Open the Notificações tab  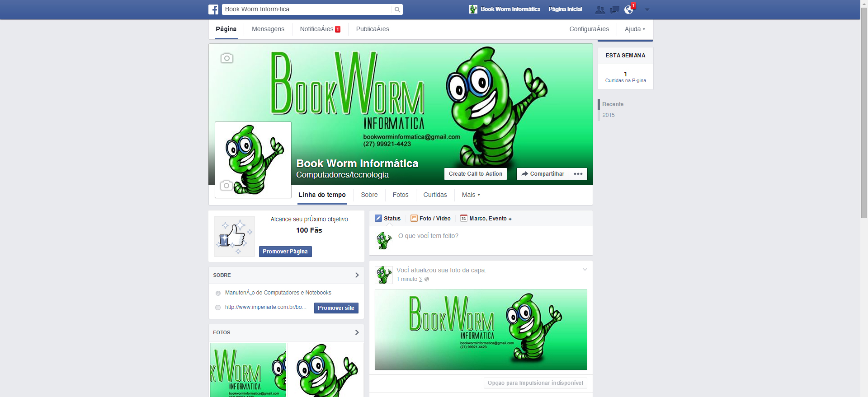point(320,29)
